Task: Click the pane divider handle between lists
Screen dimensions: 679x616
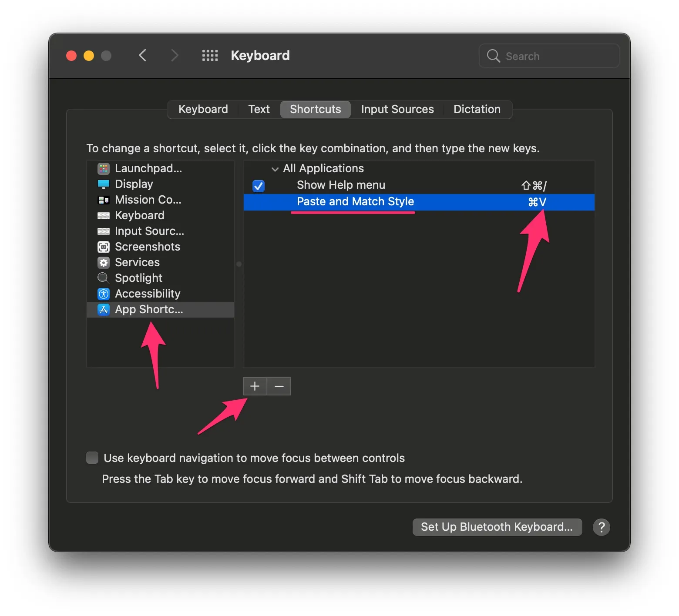Action: point(239,264)
